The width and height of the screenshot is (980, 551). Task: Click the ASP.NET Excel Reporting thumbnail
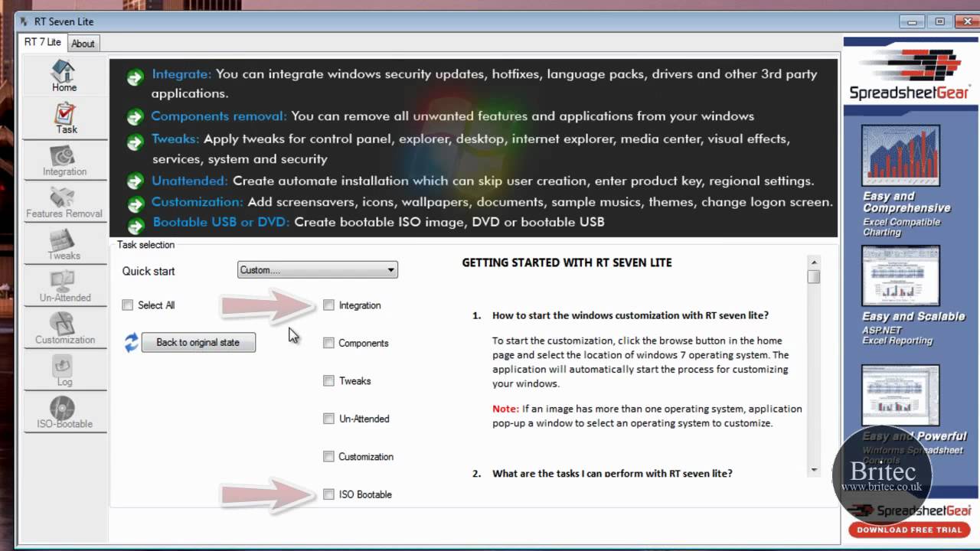[x=900, y=275]
